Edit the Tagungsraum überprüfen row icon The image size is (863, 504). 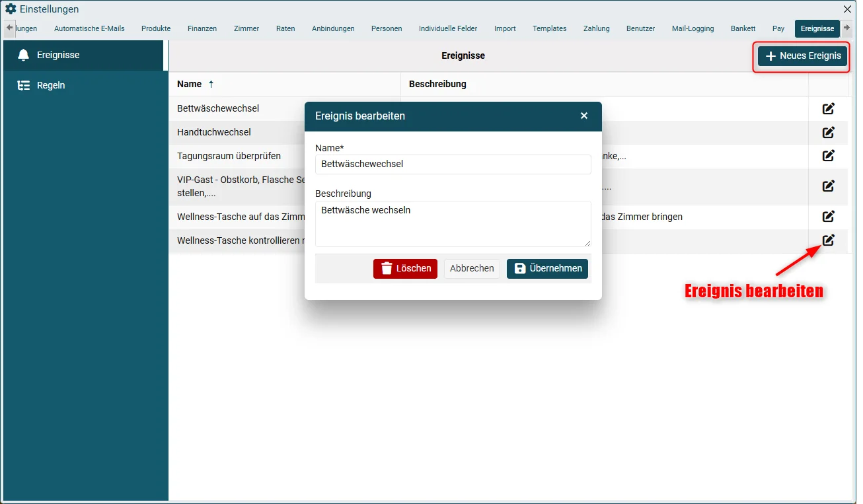pyautogui.click(x=828, y=156)
